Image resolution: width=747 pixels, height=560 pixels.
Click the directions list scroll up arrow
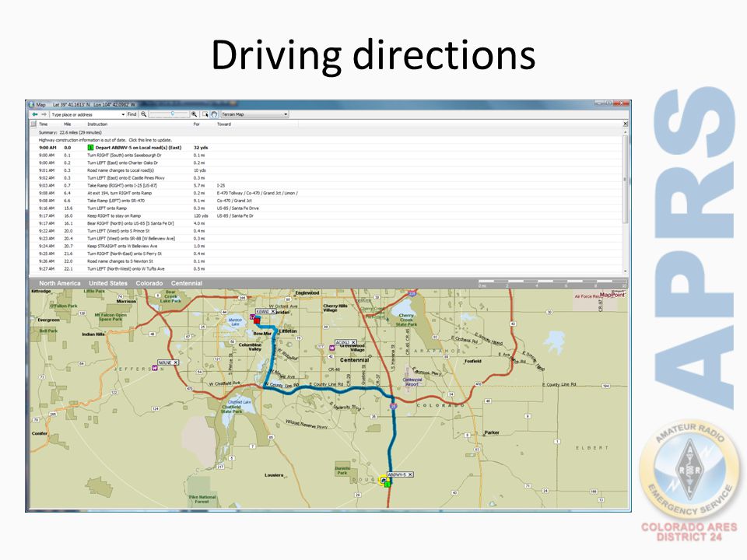(x=626, y=132)
